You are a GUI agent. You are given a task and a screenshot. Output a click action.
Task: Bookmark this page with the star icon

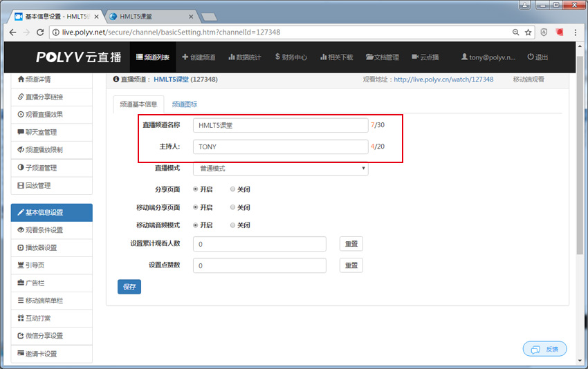click(x=528, y=32)
